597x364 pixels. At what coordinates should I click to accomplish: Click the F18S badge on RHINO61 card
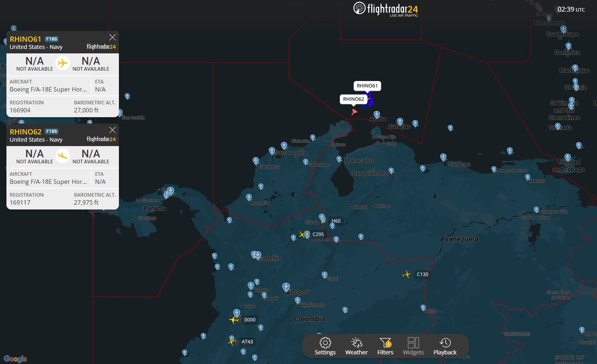pyautogui.click(x=52, y=39)
